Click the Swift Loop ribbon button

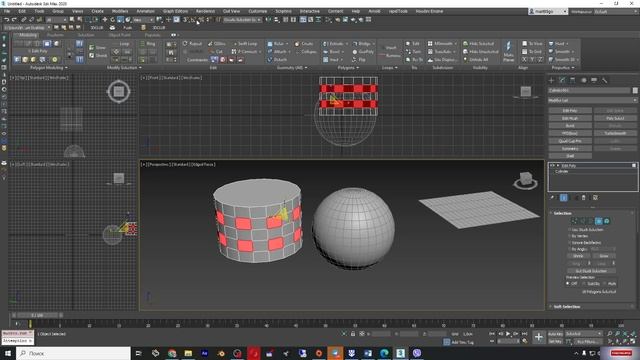tap(245, 44)
